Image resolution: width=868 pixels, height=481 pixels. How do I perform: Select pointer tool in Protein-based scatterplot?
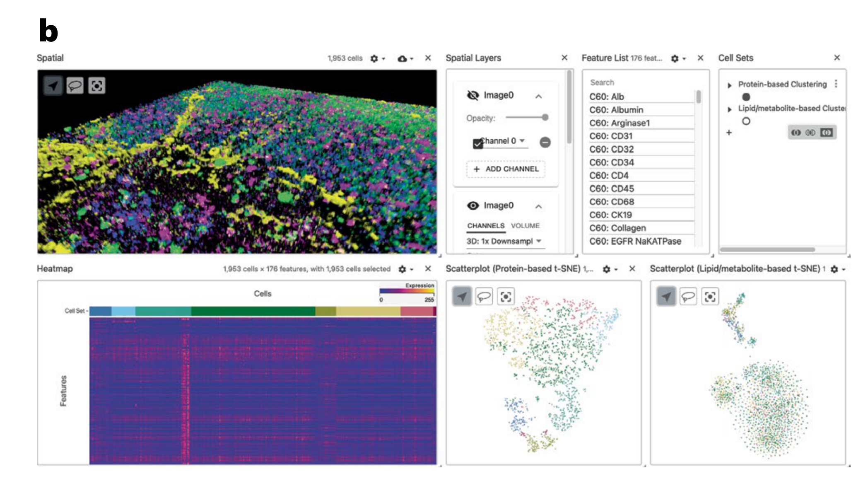tap(462, 297)
